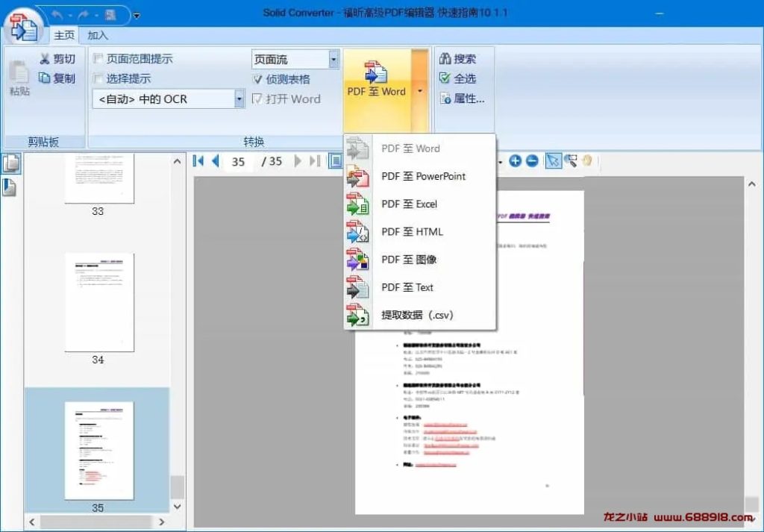Click thumbnail panel scroll down arrow
The image size is (764, 532).
pos(178,507)
